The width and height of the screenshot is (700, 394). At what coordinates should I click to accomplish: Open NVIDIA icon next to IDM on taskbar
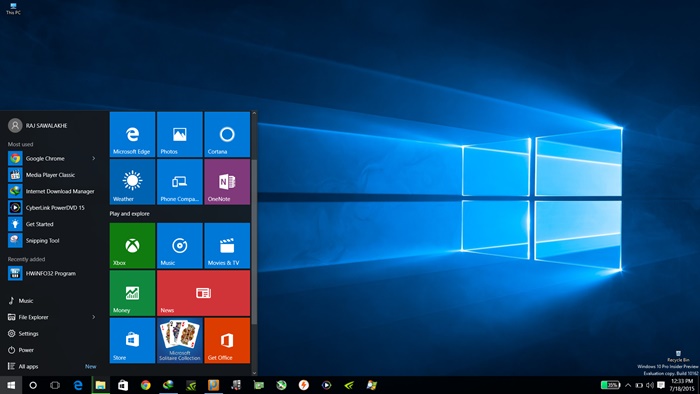191,385
